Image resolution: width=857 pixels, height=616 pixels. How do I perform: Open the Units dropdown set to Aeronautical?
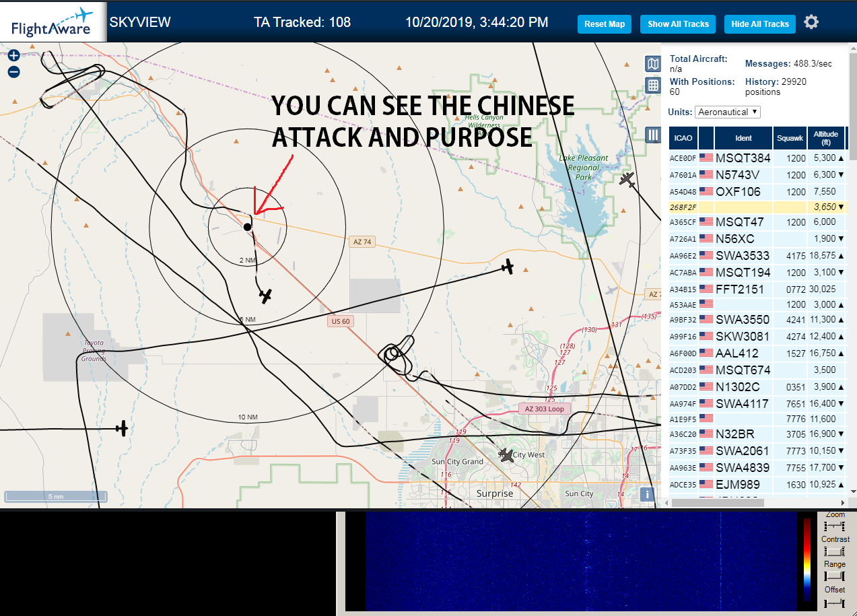pyautogui.click(x=728, y=112)
